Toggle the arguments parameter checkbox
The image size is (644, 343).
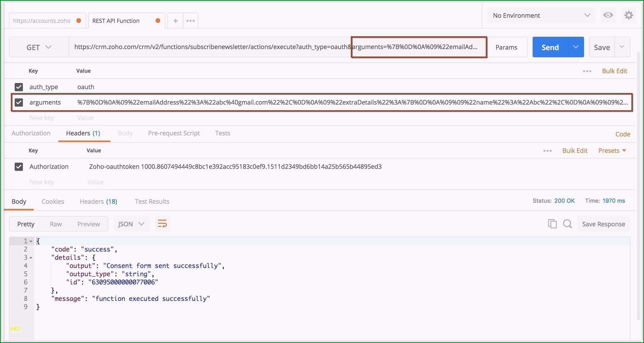point(18,102)
